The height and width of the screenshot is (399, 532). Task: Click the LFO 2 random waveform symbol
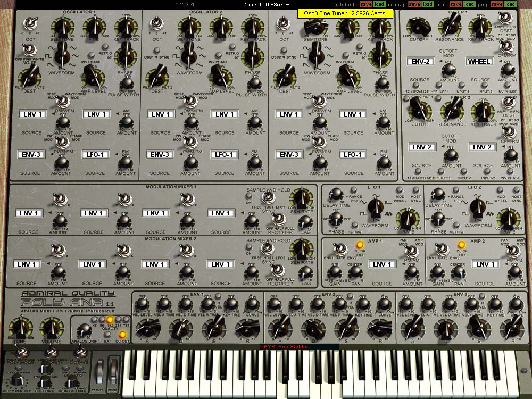[x=489, y=214]
